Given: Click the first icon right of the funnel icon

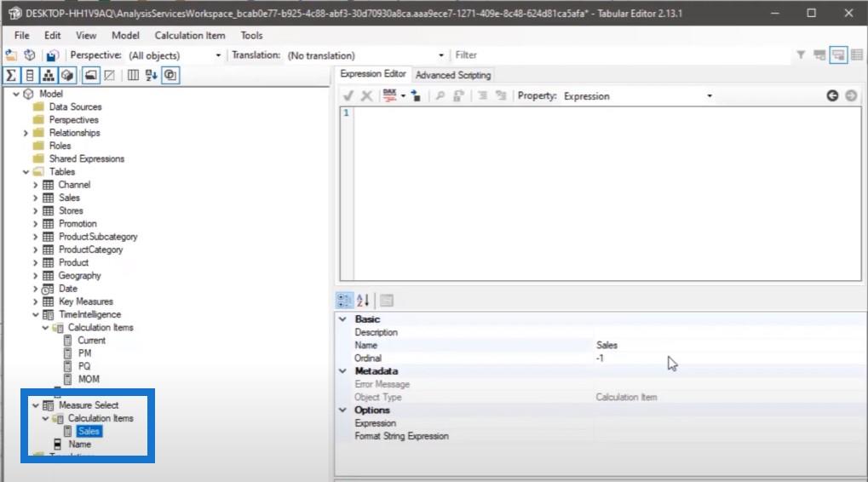Looking at the screenshot, I should point(819,55).
